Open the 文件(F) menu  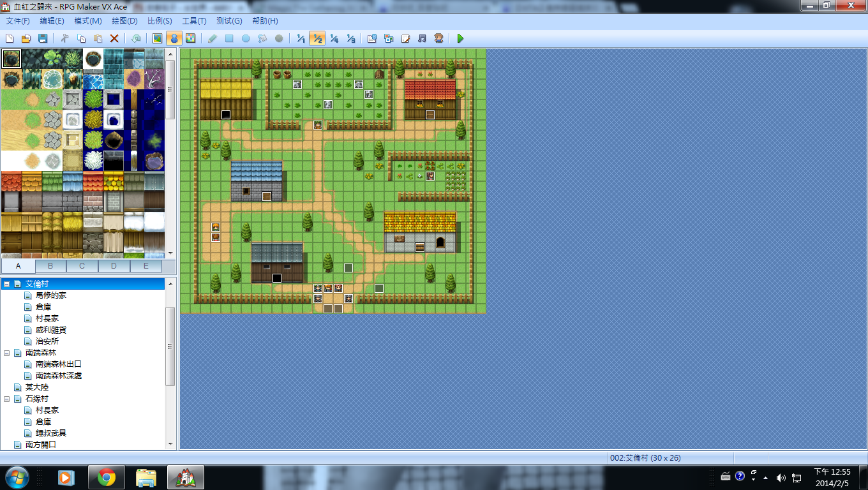(x=18, y=21)
